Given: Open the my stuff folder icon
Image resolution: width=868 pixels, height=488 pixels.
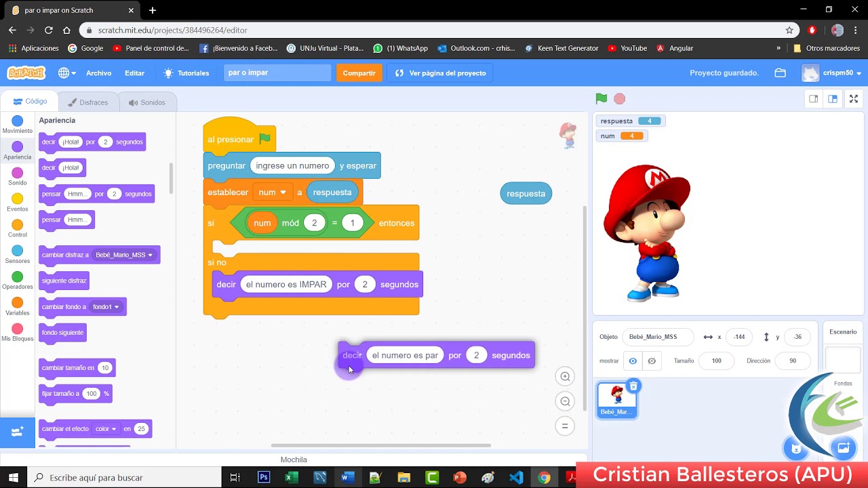Looking at the screenshot, I should point(781,73).
